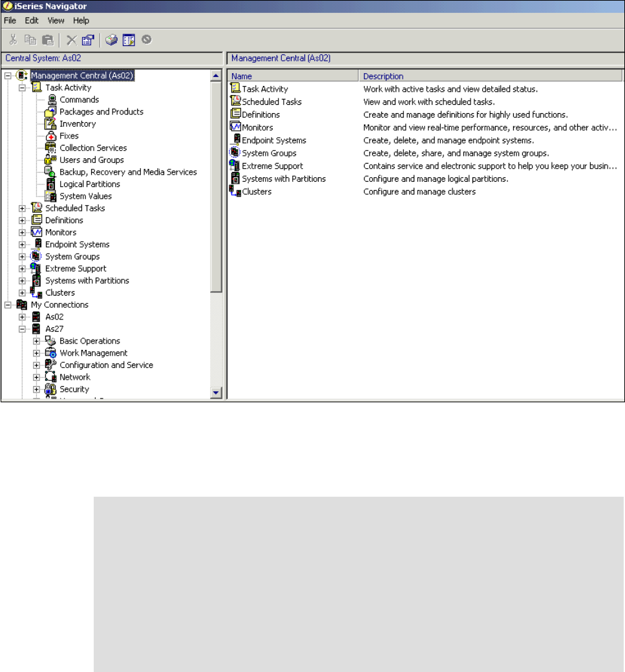Collapse the As27 connection node
The width and height of the screenshot is (625, 672).
tap(22, 329)
